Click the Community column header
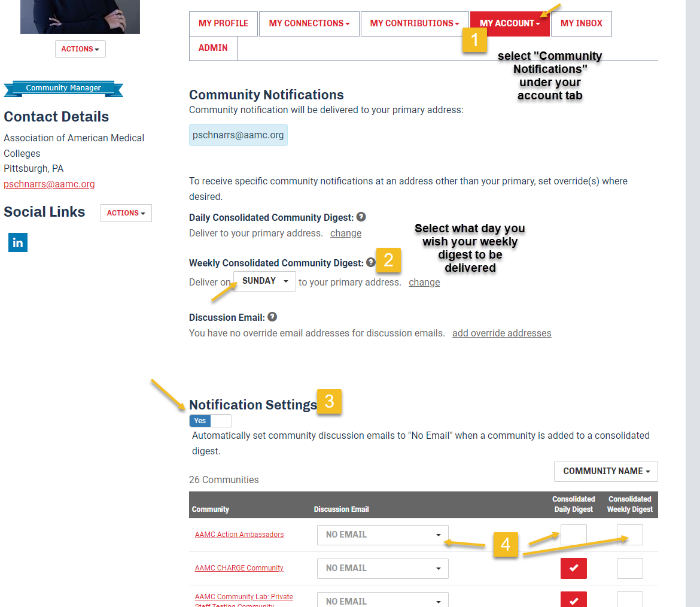The height and width of the screenshot is (607, 700). pyautogui.click(x=210, y=509)
